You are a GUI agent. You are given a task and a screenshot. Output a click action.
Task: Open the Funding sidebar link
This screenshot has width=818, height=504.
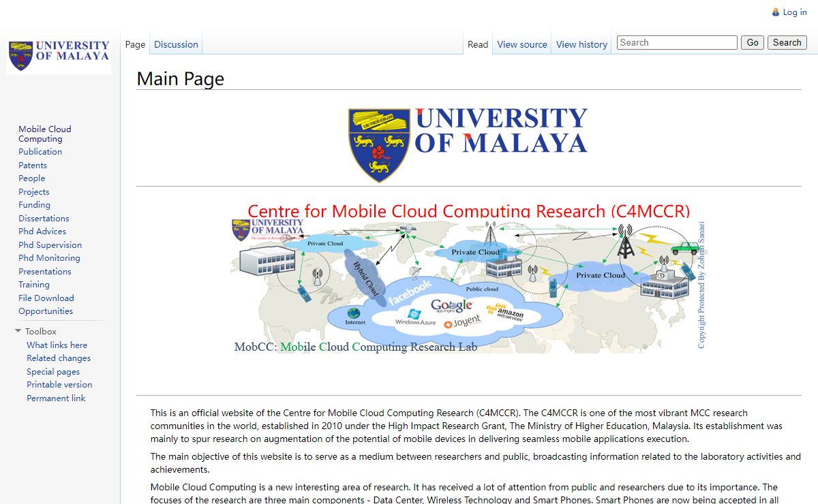[34, 205]
